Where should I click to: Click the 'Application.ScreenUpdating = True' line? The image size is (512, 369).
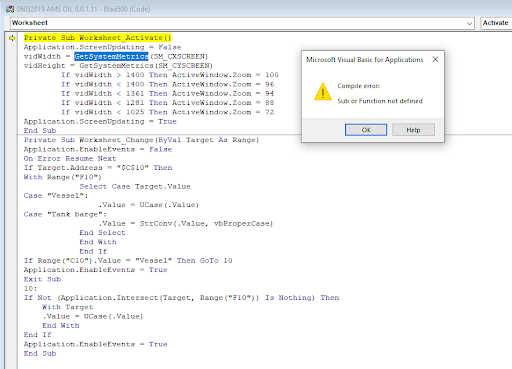point(100,121)
